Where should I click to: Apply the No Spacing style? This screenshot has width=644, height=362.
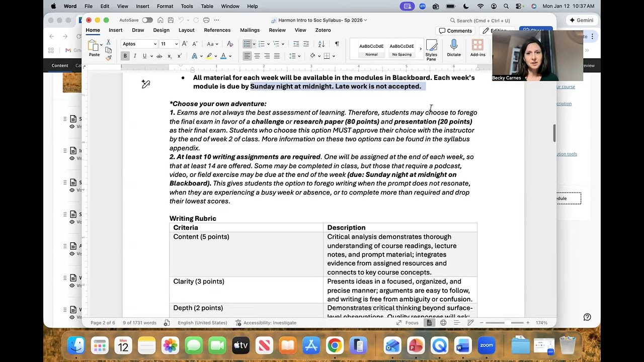tap(401, 49)
